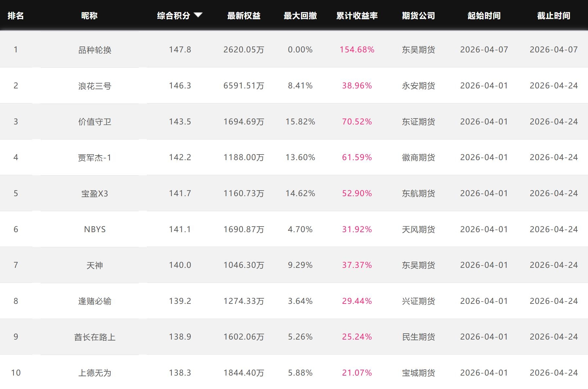Select the 徽商期货 company cell
The width and height of the screenshot is (588, 389).
[419, 157]
